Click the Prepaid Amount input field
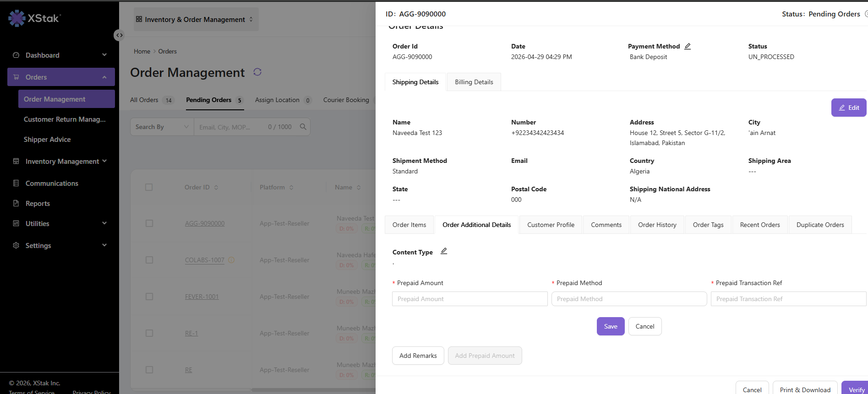Image resolution: width=868 pixels, height=394 pixels. tap(470, 299)
